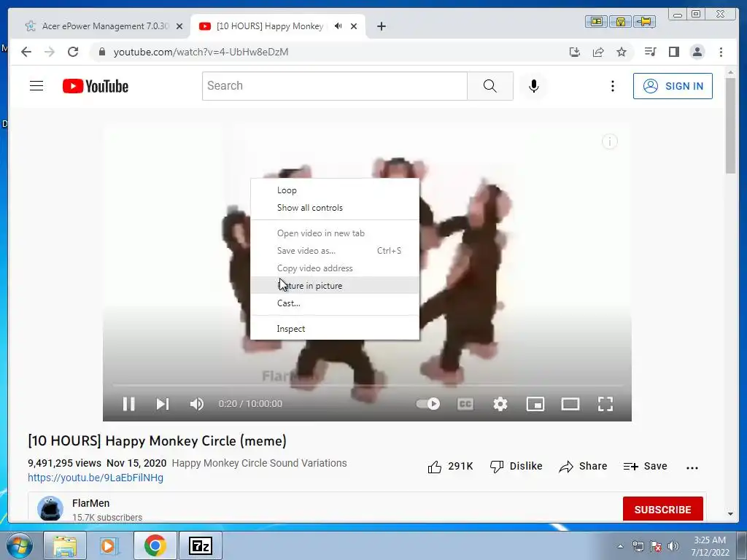Open the media controls toolbar icon

pos(650,52)
